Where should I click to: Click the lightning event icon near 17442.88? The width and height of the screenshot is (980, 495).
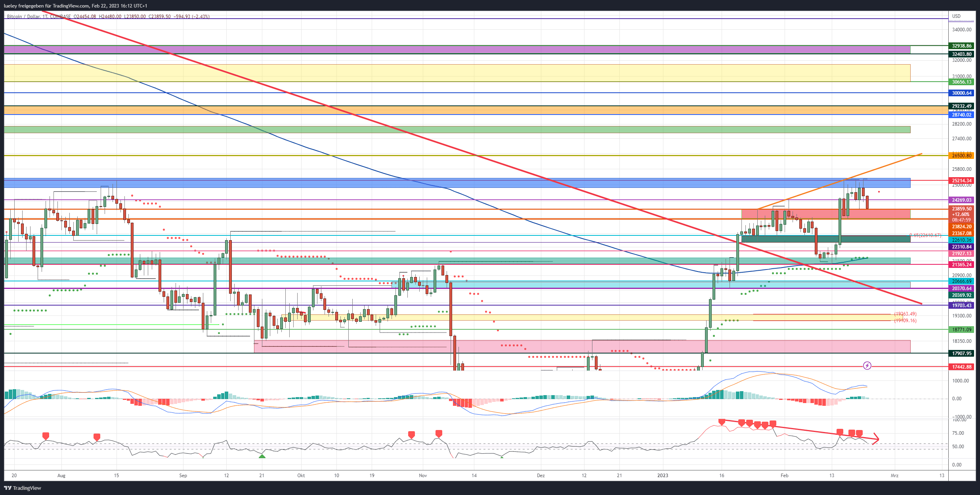coord(867,365)
